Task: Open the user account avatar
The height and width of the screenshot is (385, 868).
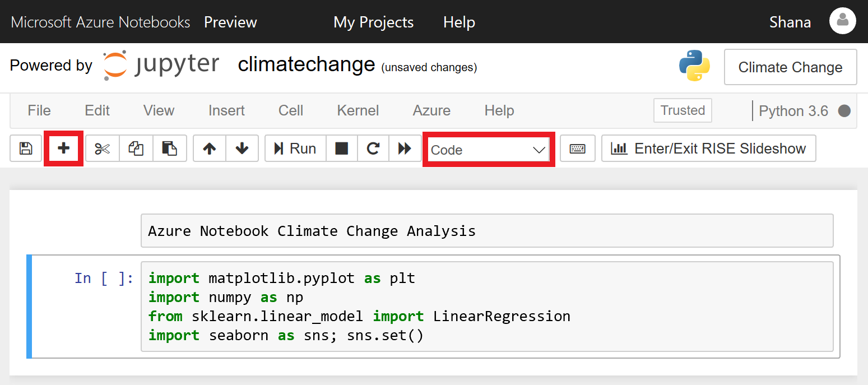Action: (x=842, y=21)
